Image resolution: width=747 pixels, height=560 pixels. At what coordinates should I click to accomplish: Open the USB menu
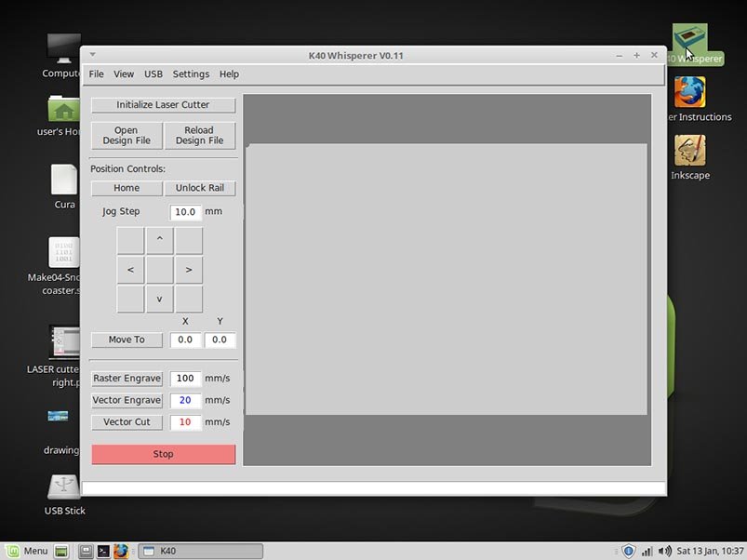pos(153,74)
